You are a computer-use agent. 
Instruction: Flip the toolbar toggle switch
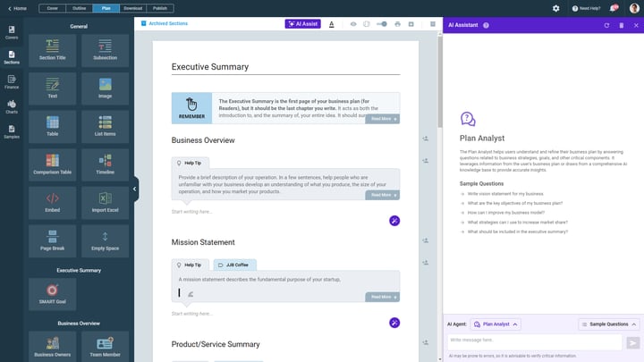382,24
